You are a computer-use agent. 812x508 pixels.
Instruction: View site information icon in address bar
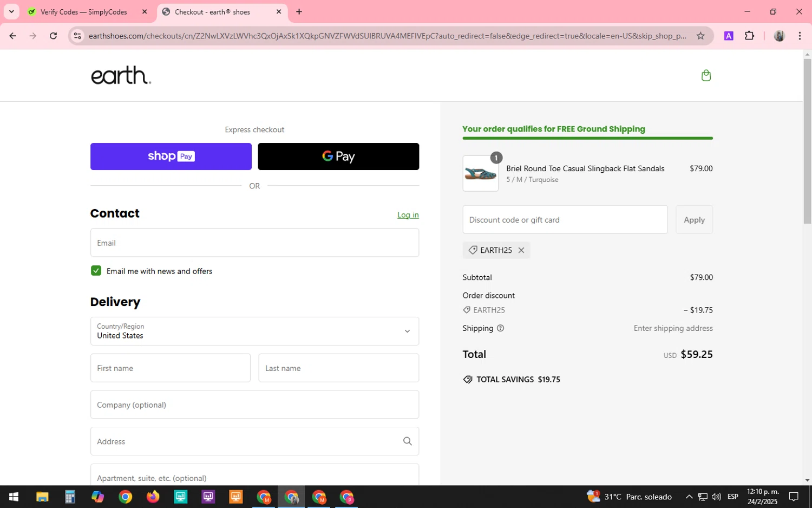click(x=77, y=36)
